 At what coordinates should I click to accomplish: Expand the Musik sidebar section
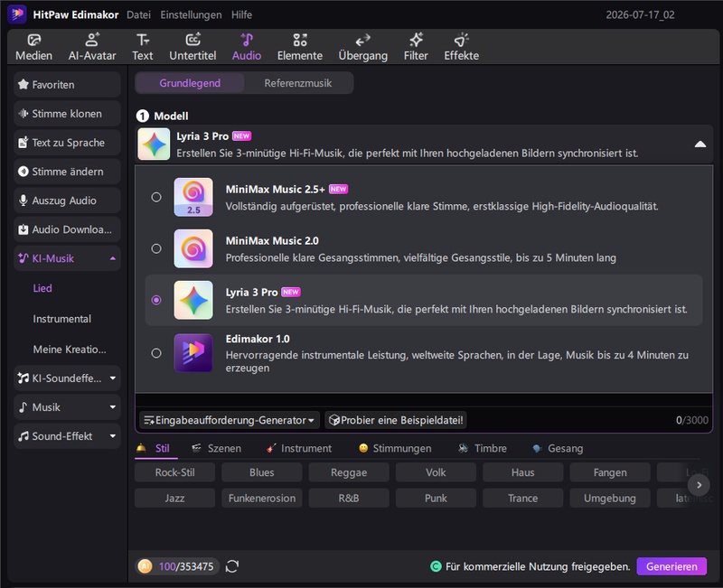113,407
